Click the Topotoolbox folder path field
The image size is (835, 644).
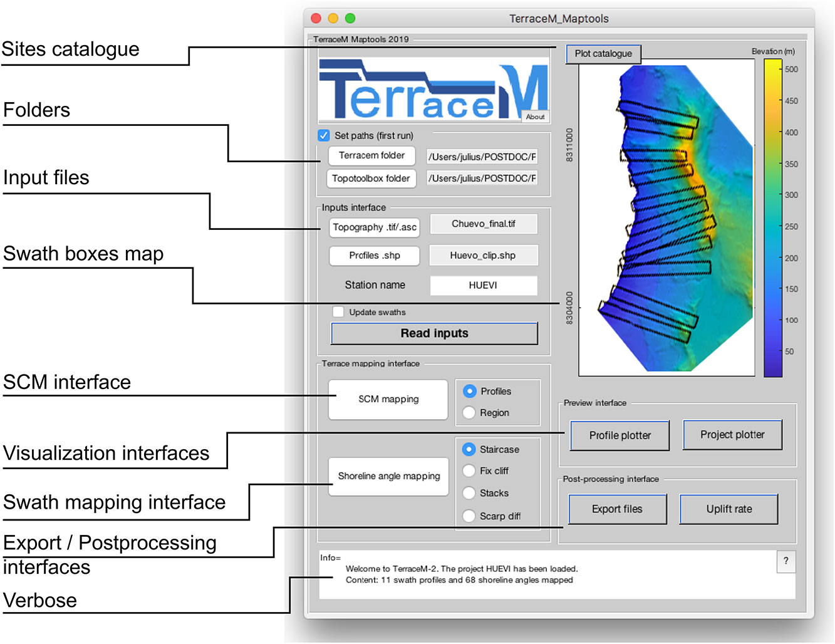[482, 179]
